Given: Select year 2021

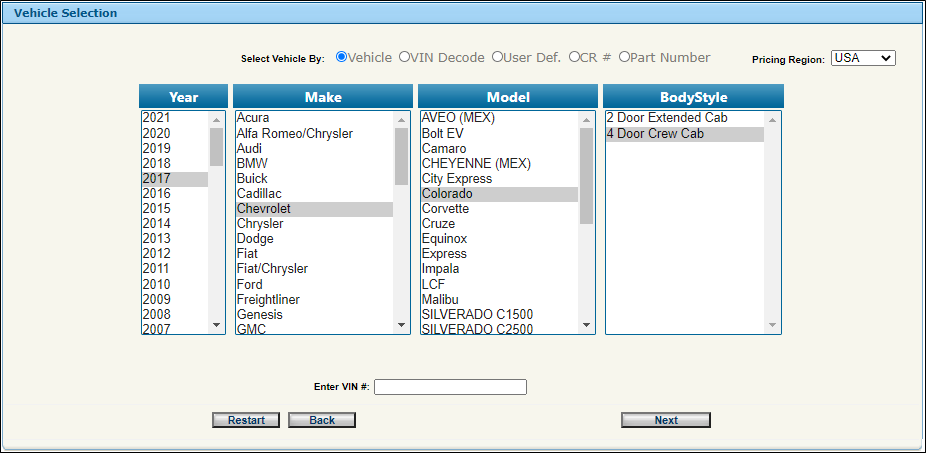Looking at the screenshot, I should (175, 118).
